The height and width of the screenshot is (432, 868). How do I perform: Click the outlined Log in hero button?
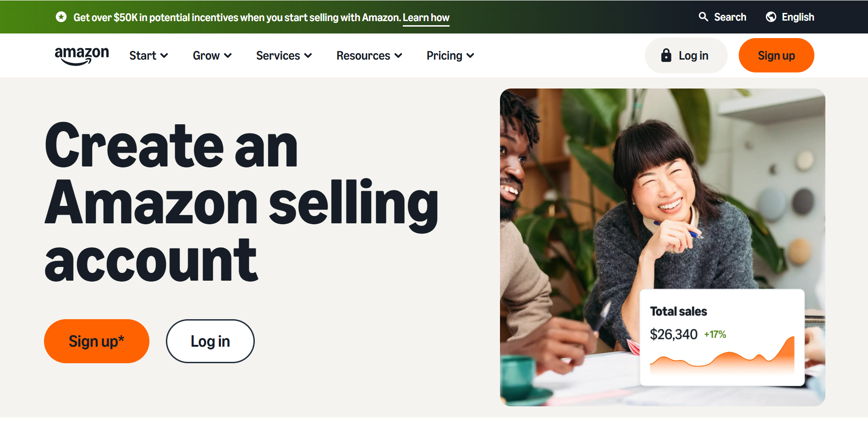coord(210,341)
